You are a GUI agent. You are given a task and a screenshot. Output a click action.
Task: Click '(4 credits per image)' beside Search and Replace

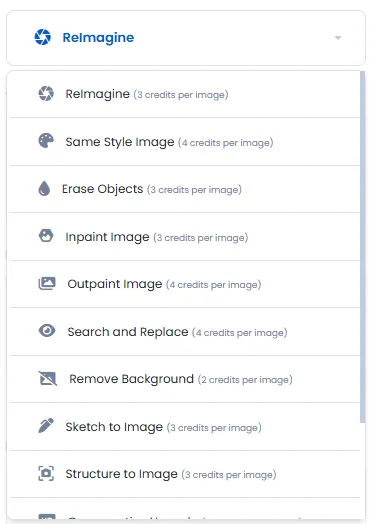pos(240,333)
